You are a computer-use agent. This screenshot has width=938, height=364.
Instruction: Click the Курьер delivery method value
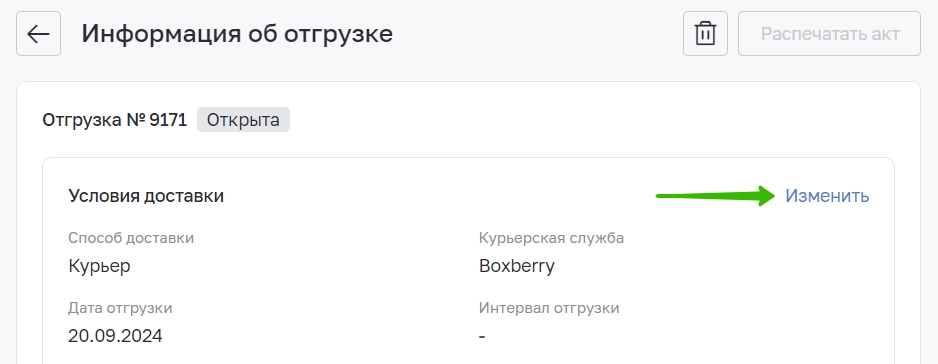point(99,266)
